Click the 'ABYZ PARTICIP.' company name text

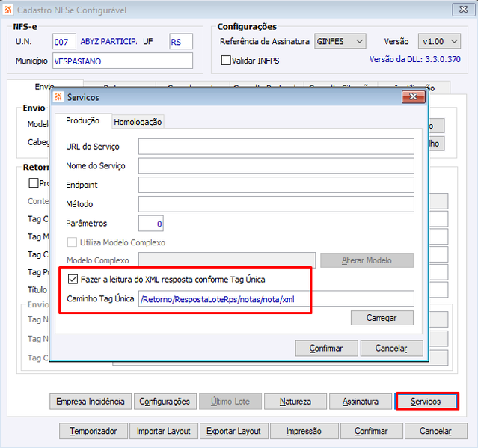click(x=108, y=41)
